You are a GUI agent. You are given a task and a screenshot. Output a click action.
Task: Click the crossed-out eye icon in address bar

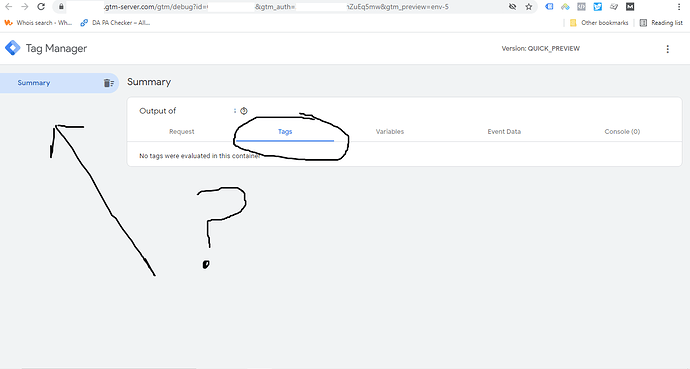512,7
